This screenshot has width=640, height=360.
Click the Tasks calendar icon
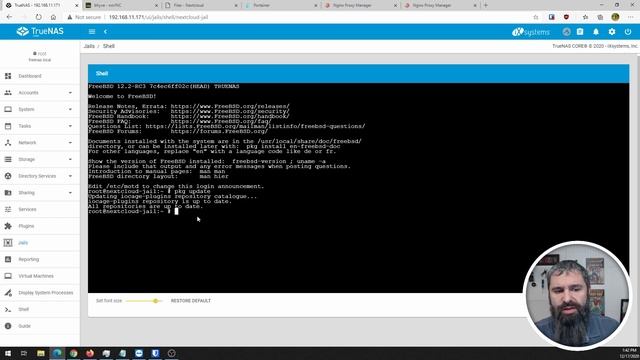tap(8, 126)
